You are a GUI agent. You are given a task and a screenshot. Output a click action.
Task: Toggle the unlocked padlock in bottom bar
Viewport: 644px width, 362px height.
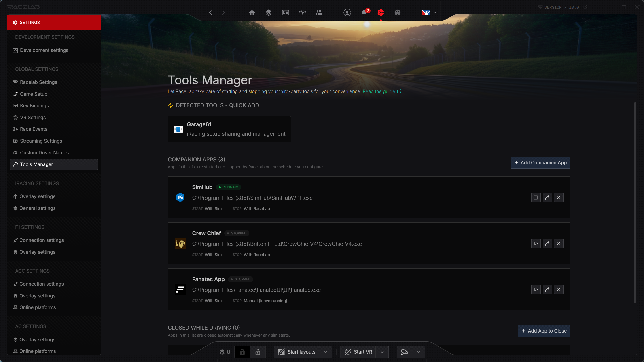tap(258, 352)
